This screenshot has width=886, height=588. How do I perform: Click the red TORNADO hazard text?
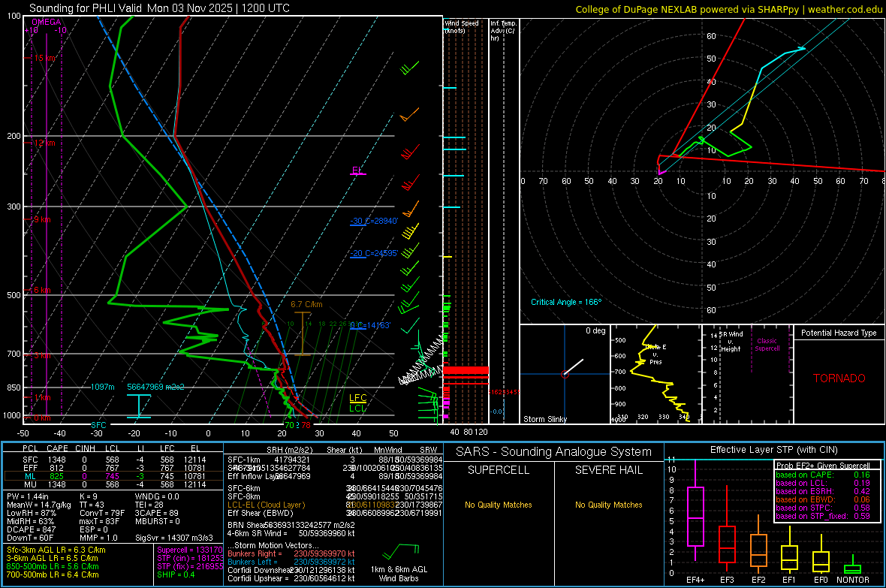point(839,378)
